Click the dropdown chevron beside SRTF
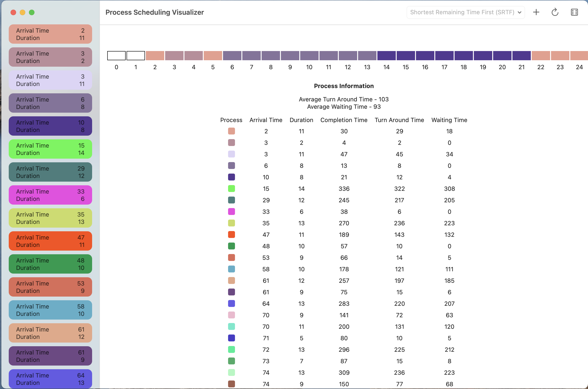 (520, 12)
